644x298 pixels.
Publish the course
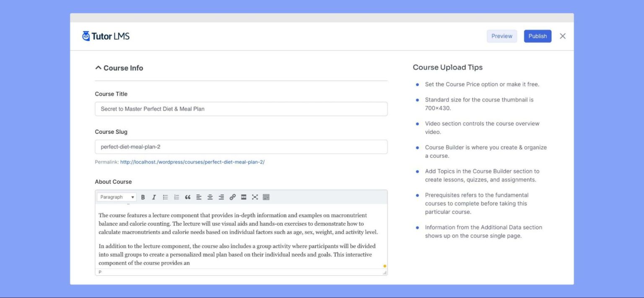coord(538,36)
